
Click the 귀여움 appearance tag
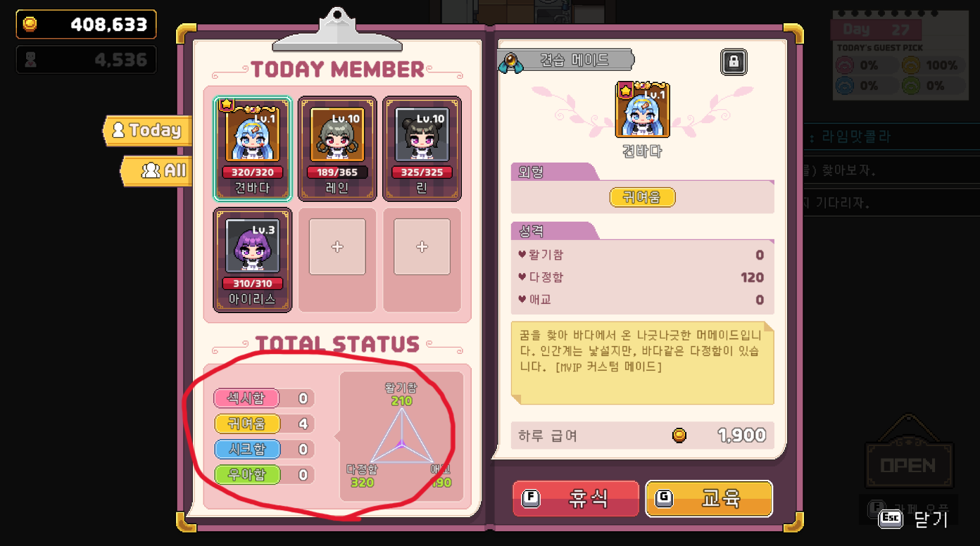642,198
